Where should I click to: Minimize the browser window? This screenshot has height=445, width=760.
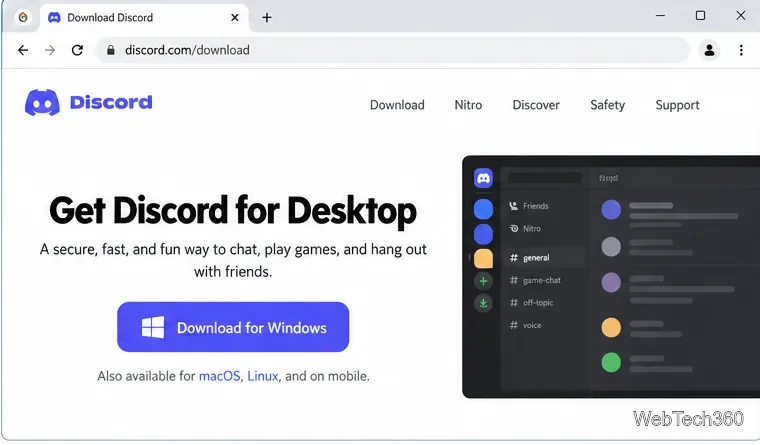click(660, 16)
